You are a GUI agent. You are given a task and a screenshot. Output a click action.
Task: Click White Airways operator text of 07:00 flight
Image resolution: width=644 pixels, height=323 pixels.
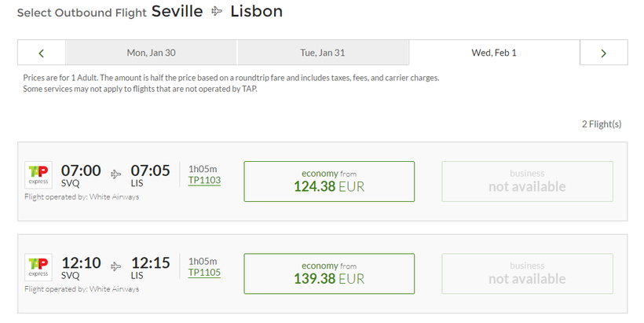tap(114, 196)
